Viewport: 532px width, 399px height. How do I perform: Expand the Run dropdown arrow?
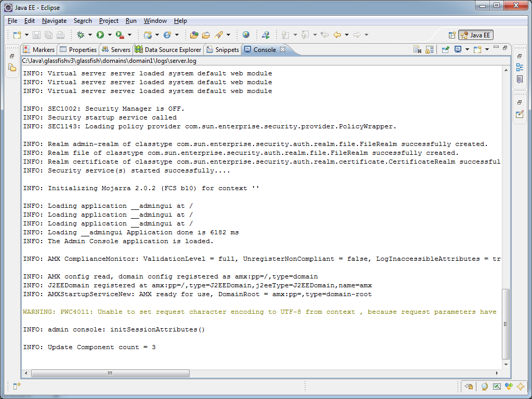click(110, 35)
